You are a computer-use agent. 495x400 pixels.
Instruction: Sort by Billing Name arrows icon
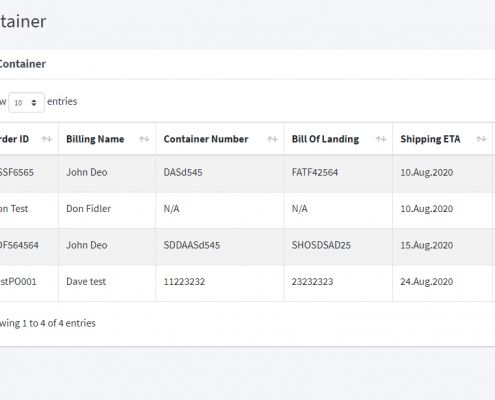[144, 139]
